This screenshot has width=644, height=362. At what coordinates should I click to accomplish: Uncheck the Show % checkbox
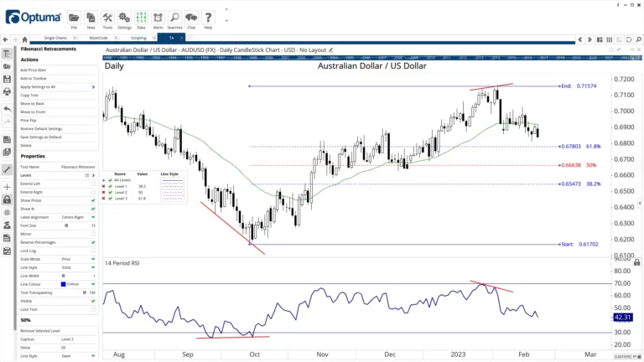[x=93, y=209]
